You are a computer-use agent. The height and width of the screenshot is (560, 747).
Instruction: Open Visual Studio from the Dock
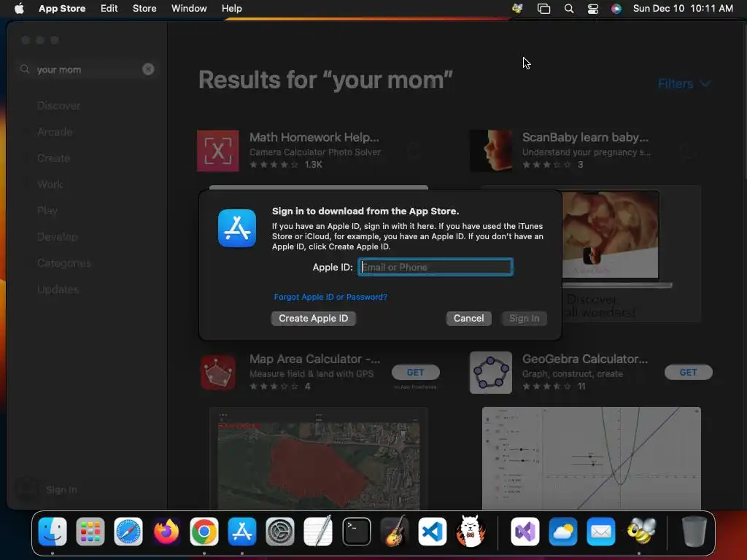pos(525,532)
